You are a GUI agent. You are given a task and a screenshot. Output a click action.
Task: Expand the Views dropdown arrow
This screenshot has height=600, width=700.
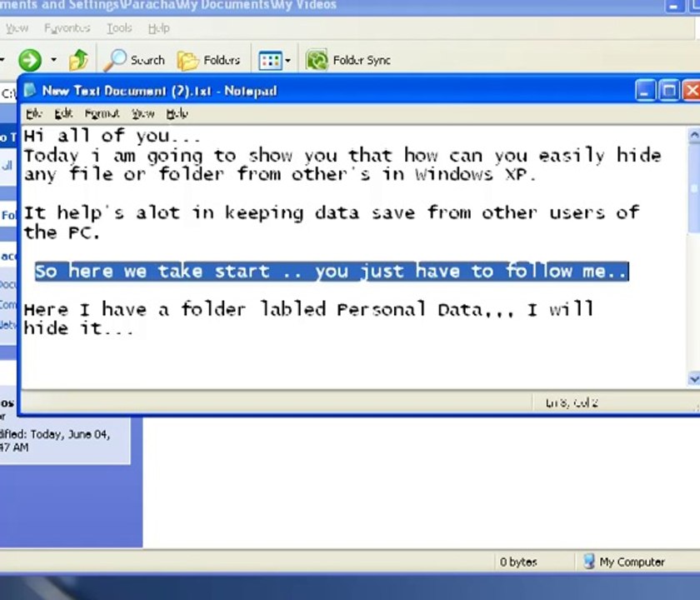(x=288, y=60)
